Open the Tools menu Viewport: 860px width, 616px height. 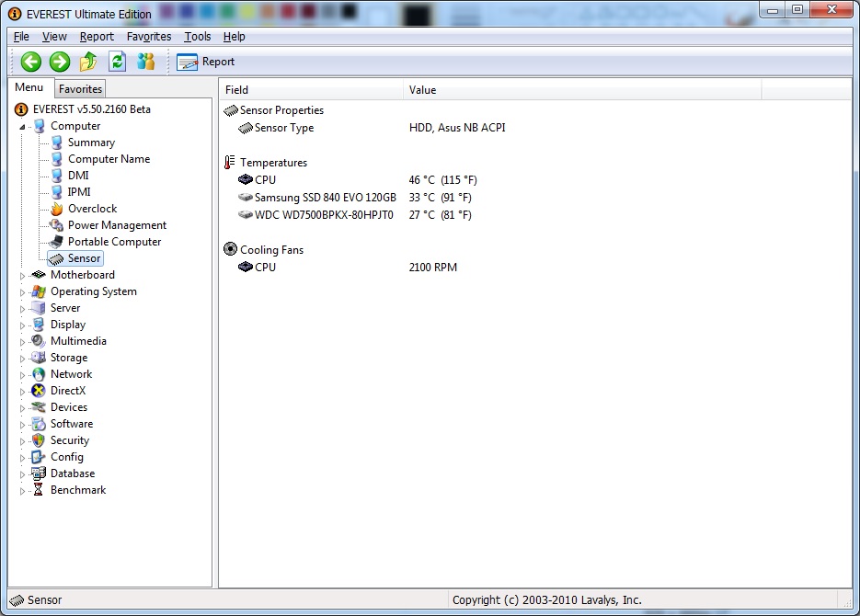[197, 37]
